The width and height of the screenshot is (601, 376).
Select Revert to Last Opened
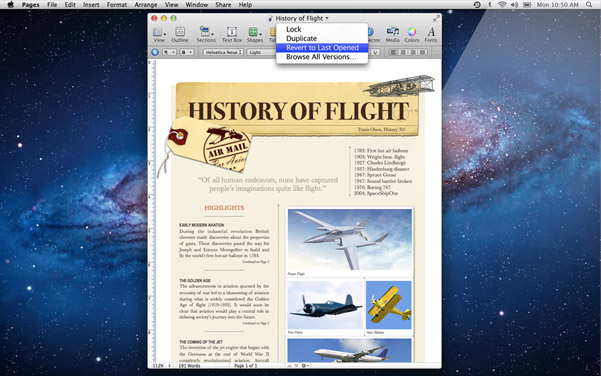322,48
